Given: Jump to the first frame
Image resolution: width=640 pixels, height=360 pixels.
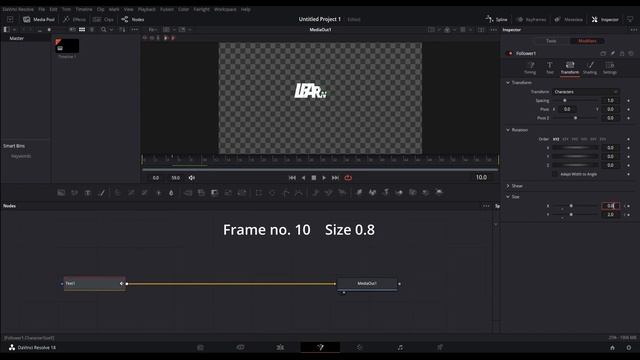Looking at the screenshot, I should pyautogui.click(x=292, y=178).
